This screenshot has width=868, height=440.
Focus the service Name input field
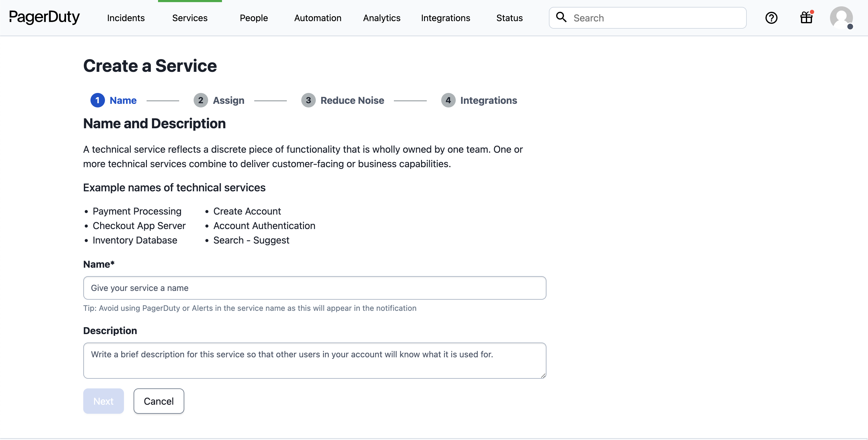314,288
